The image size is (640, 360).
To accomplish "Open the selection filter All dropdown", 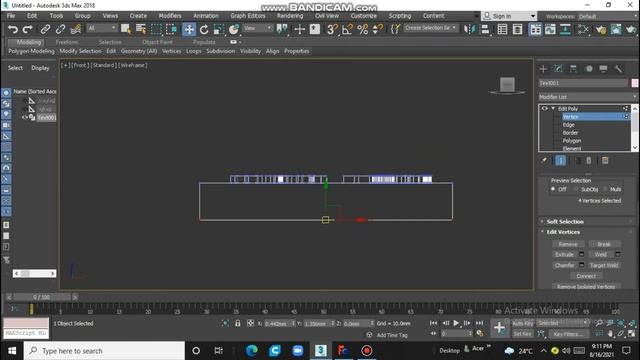I will 102,28.
